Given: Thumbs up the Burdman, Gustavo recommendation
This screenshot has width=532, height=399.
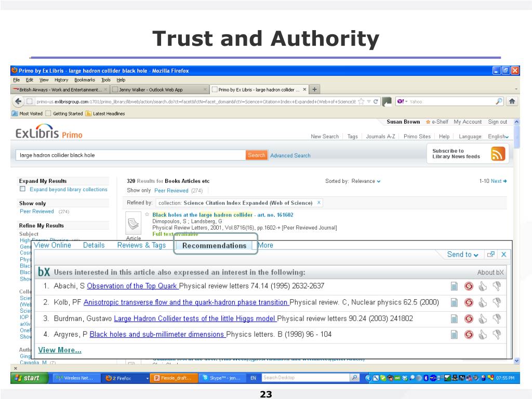Looking at the screenshot, I should tap(483, 318).
